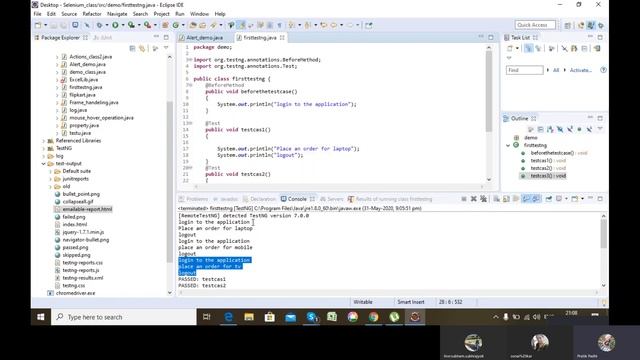
Task: Collapse firsttestng class in Outline
Action: pos(508,145)
